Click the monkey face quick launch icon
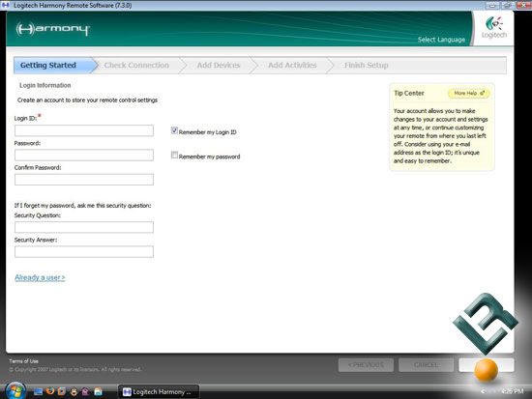The height and width of the screenshot is (399, 532). [x=74, y=392]
